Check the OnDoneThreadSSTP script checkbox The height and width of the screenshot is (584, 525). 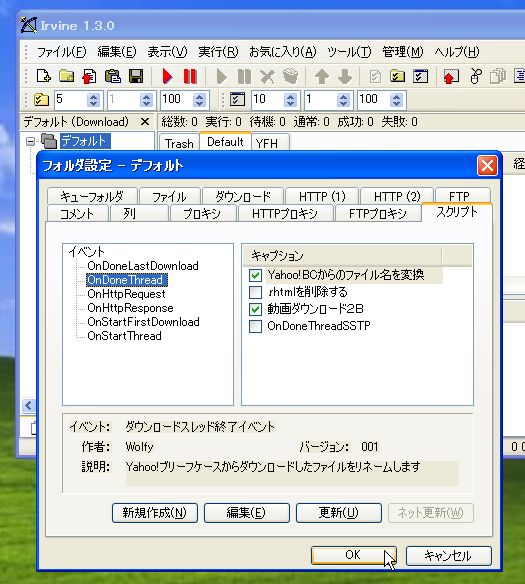tap(255, 326)
